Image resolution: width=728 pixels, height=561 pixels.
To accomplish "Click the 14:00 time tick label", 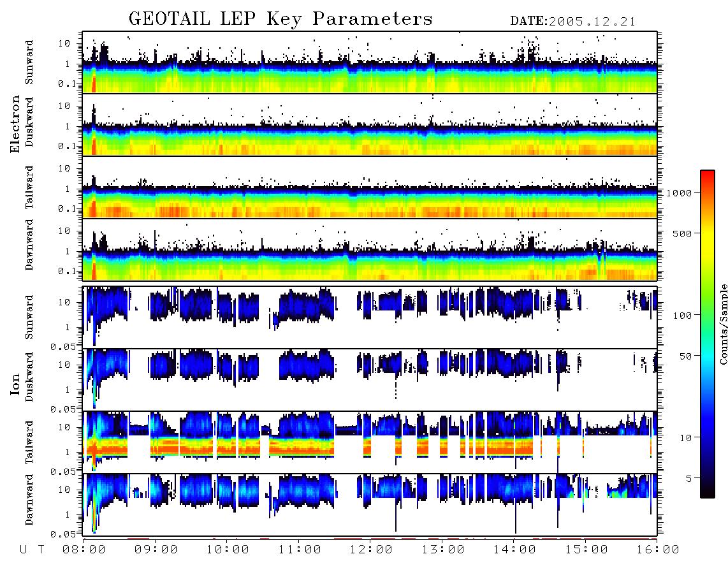I will [514, 550].
